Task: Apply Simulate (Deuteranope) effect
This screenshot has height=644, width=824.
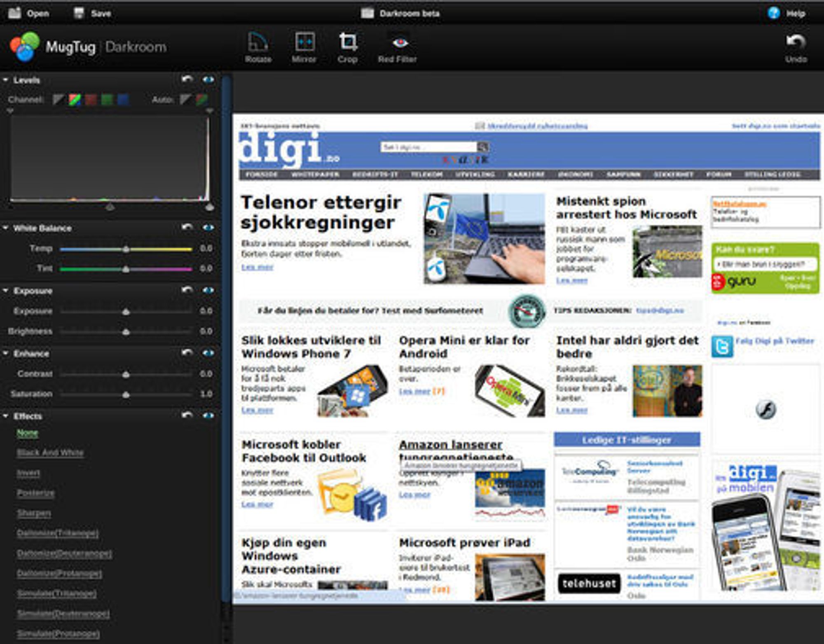Action: [x=63, y=613]
